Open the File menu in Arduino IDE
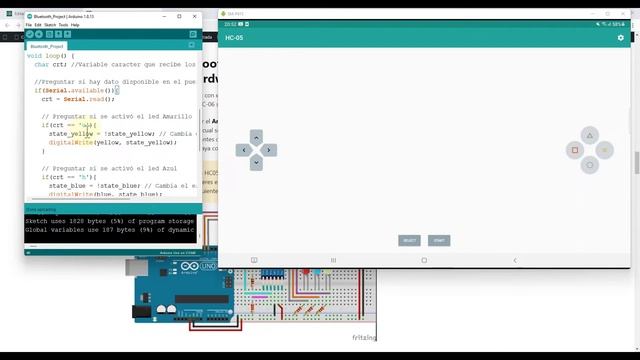Screen dimensions: 640x360 (29, 25)
